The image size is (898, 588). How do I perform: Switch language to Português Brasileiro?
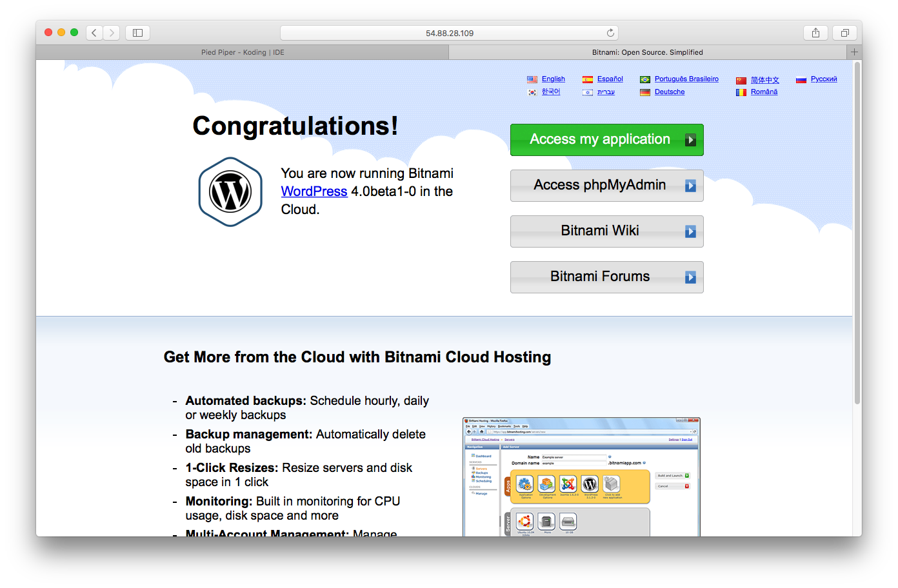(x=686, y=79)
